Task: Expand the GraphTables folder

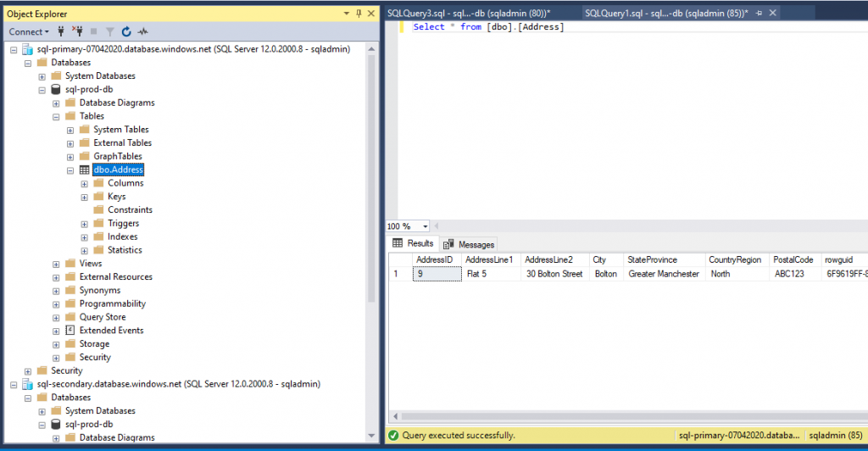Action: [70, 157]
